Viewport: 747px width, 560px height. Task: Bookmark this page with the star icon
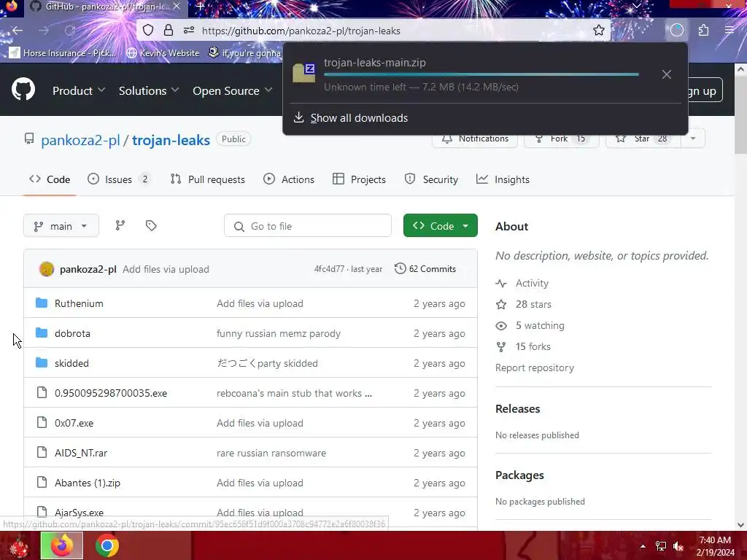pyautogui.click(x=599, y=31)
